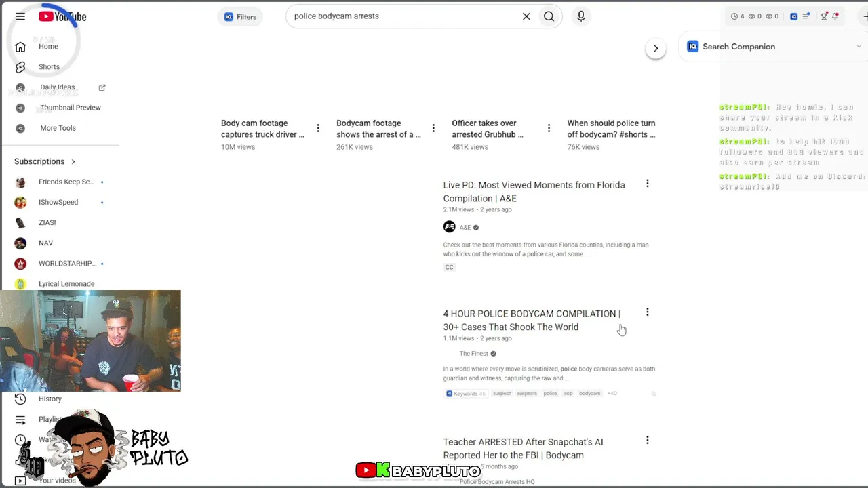
Task: Click the NAV channel avatar
Action: point(20,243)
